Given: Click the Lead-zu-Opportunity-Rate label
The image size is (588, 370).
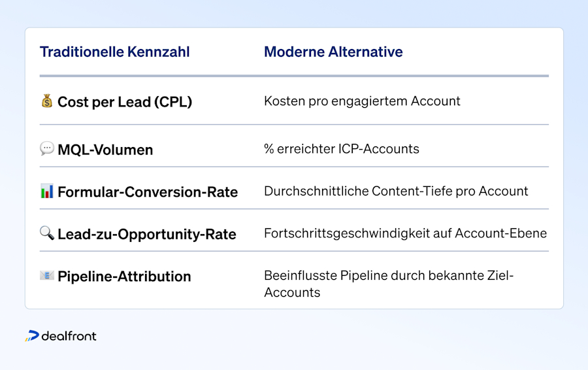Looking at the screenshot, I should (147, 234).
